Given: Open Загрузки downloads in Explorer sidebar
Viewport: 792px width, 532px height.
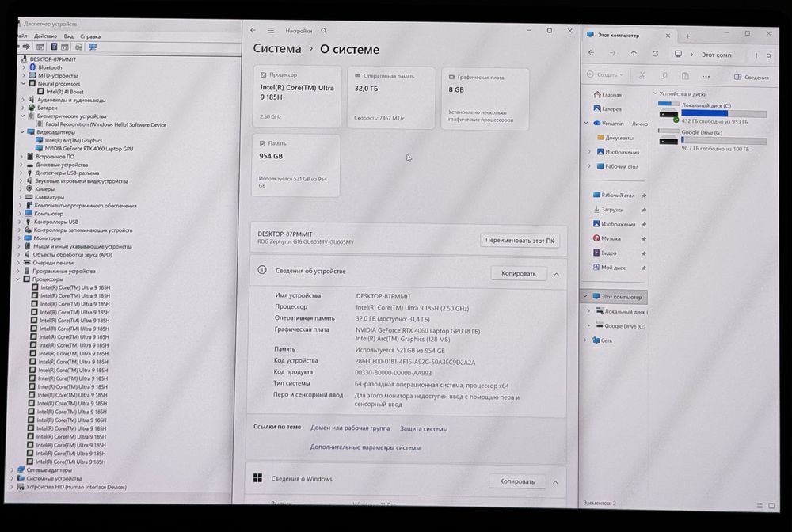Looking at the screenshot, I should [x=608, y=210].
